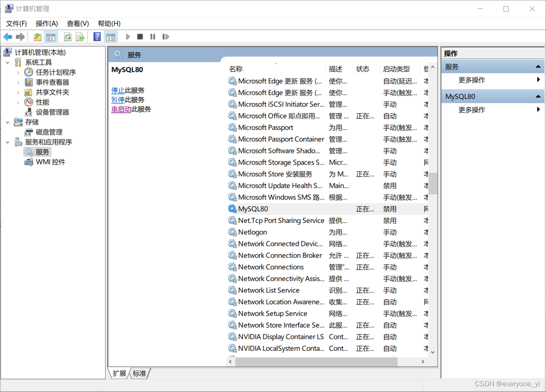Image resolution: width=546 pixels, height=392 pixels.
Task: Click the gear icon of Microsoft Store 安装服务
Action: coord(232,174)
